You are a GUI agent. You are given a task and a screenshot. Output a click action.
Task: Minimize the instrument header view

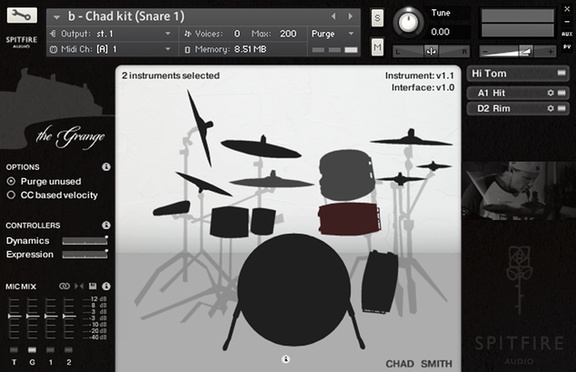[567, 22]
